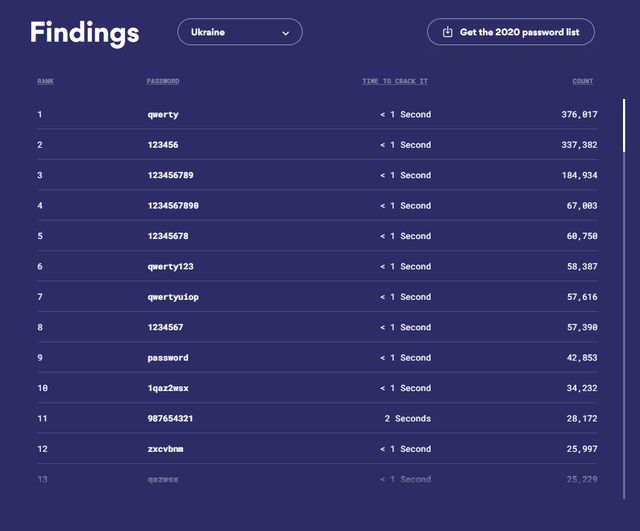The width and height of the screenshot is (640, 531).
Task: Select the 1234567890 password row
Action: 173,206
